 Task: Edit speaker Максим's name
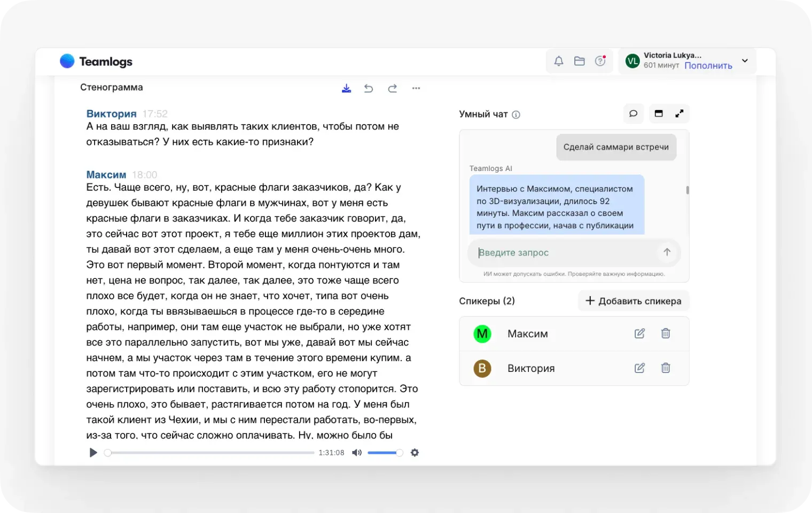[639, 333]
